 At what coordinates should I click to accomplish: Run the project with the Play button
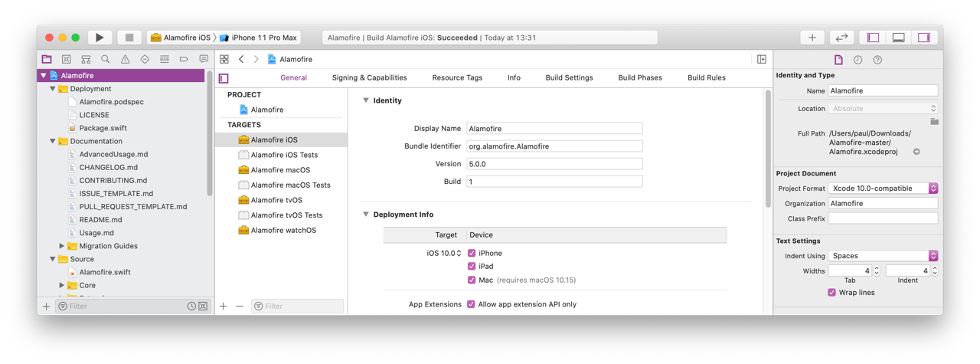[100, 38]
